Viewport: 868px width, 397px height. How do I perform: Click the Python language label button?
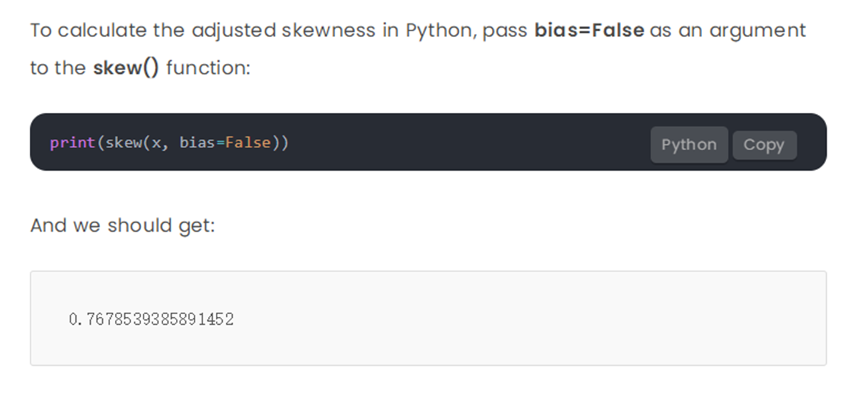coord(688,145)
